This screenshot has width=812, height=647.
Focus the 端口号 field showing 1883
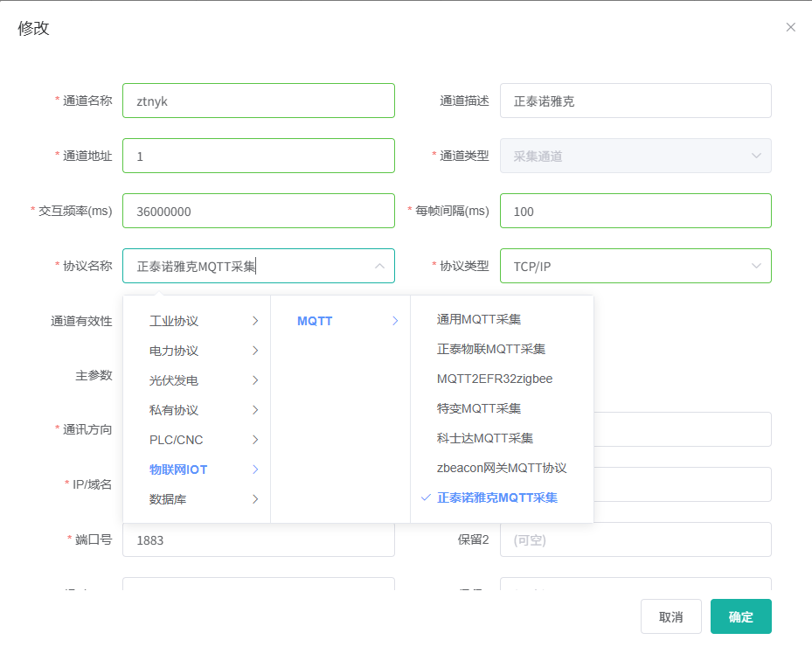tap(258, 540)
